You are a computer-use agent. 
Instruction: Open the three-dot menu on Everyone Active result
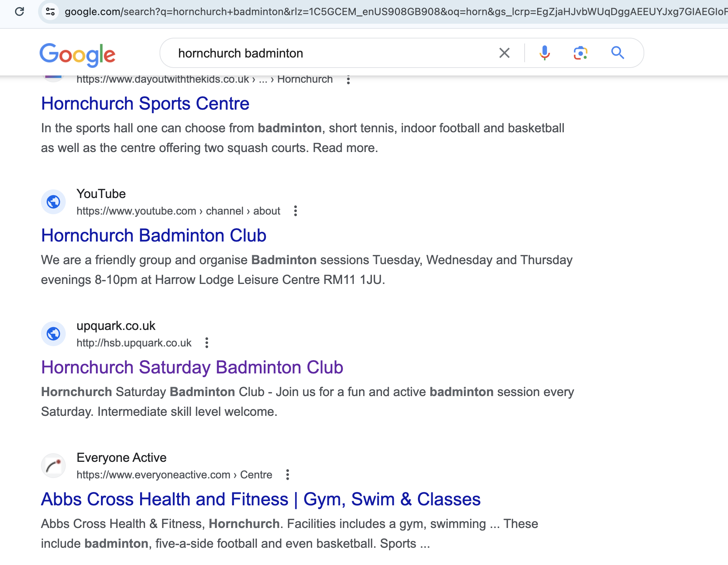[288, 475]
